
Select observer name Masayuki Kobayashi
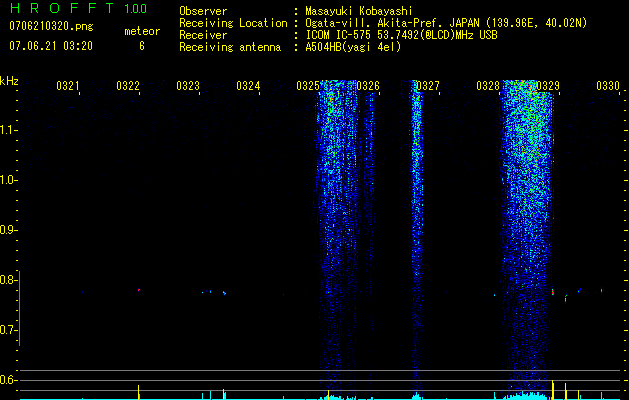pyautogui.click(x=359, y=11)
